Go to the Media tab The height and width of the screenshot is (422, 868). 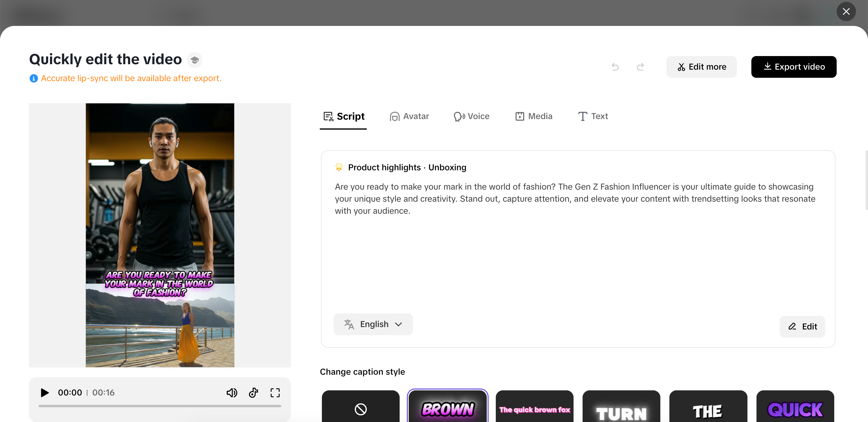(534, 116)
